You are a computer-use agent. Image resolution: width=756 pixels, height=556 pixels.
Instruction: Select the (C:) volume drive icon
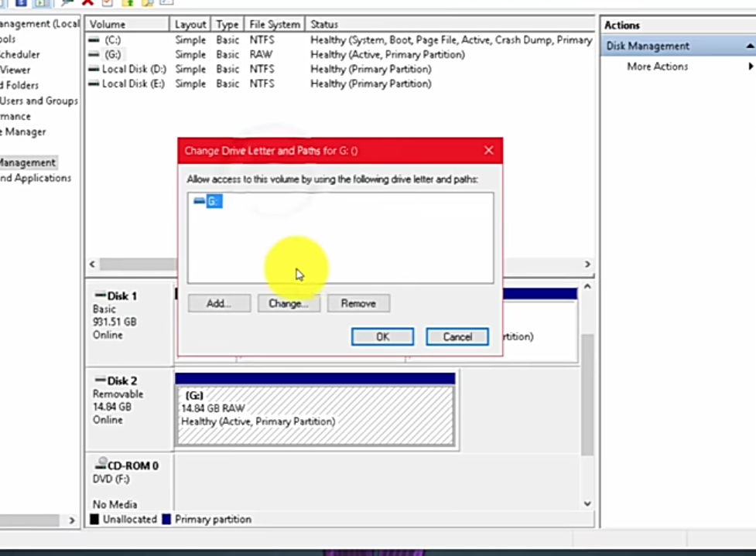[x=94, y=40]
